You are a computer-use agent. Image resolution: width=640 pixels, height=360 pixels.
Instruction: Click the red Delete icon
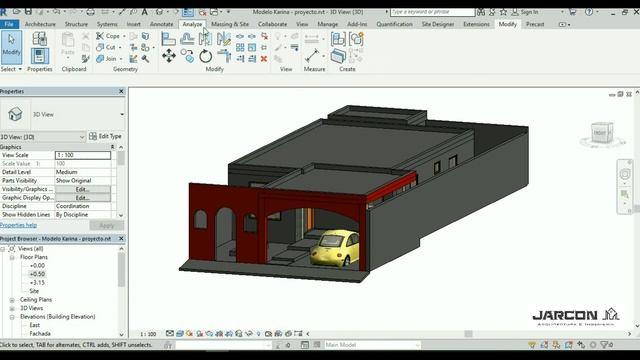click(264, 59)
